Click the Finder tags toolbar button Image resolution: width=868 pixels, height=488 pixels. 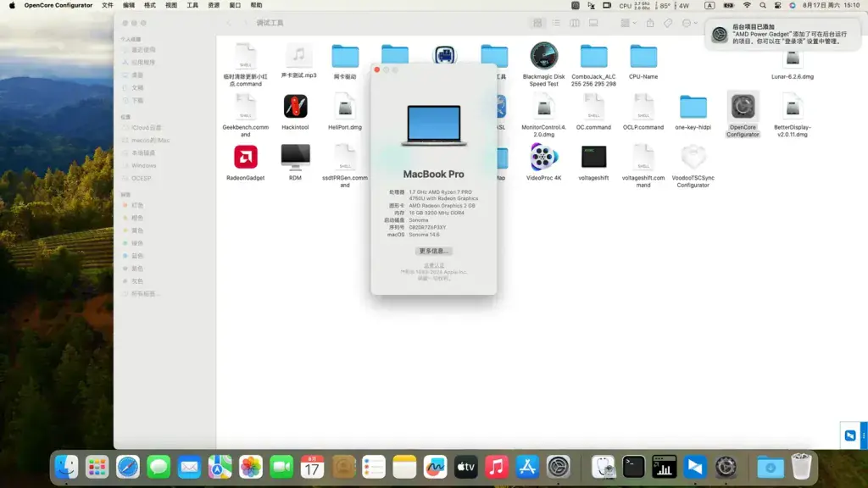click(668, 23)
